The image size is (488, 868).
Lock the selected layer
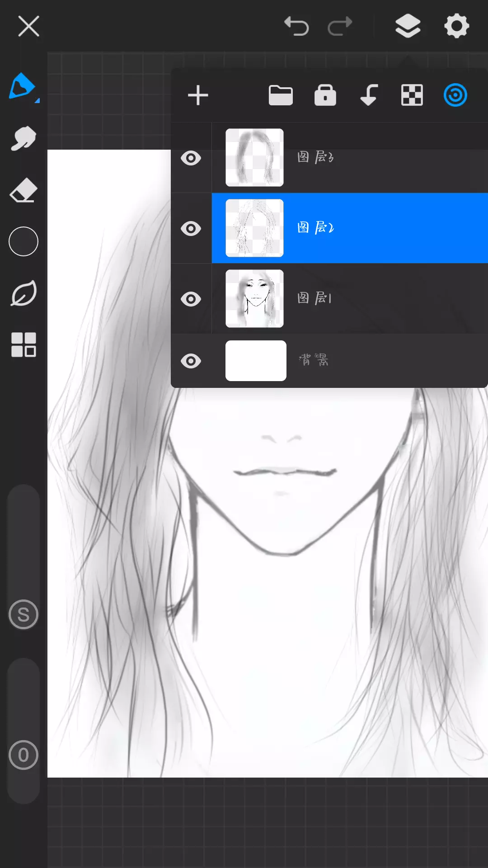(x=325, y=95)
